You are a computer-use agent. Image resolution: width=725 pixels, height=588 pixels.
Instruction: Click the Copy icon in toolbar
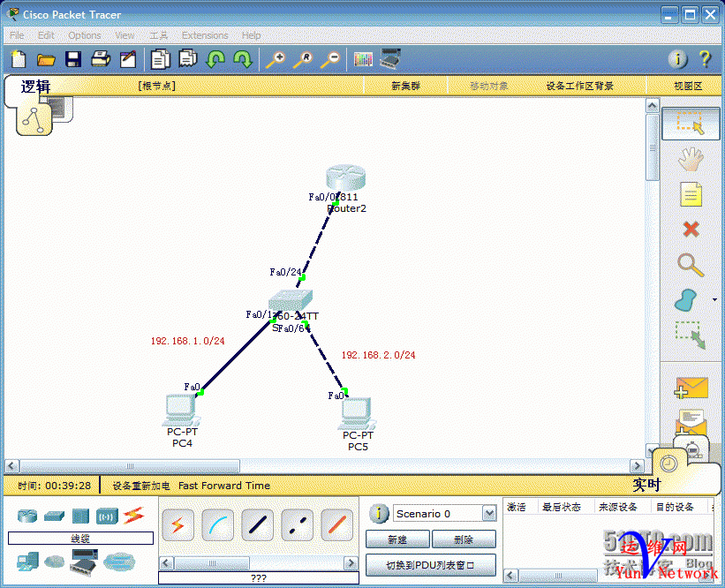161,59
